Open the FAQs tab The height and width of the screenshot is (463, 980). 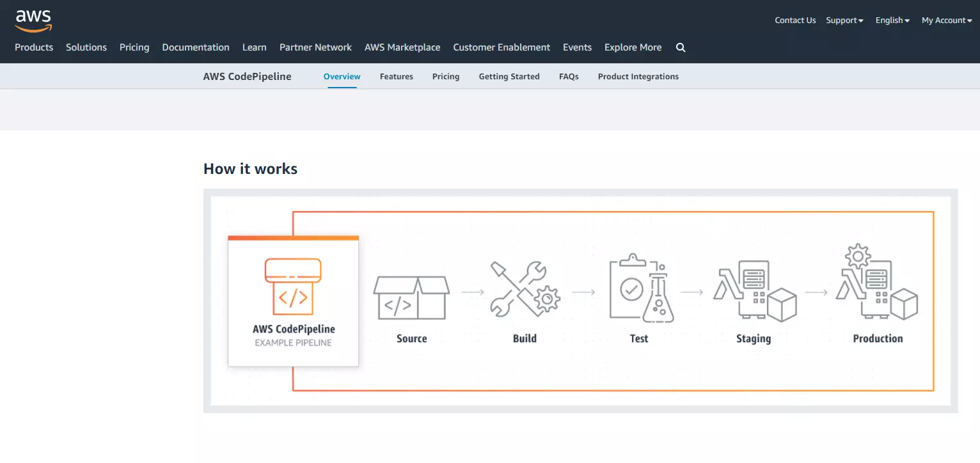569,76
